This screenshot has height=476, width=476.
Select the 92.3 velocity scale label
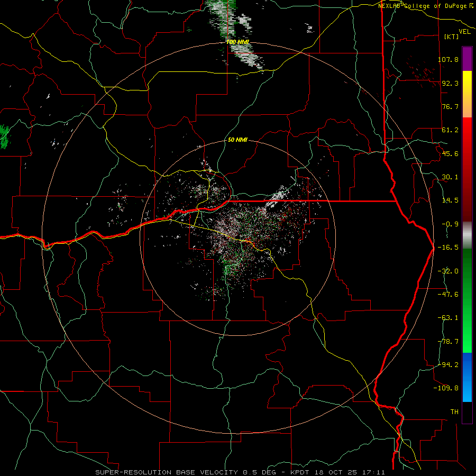tap(450, 83)
